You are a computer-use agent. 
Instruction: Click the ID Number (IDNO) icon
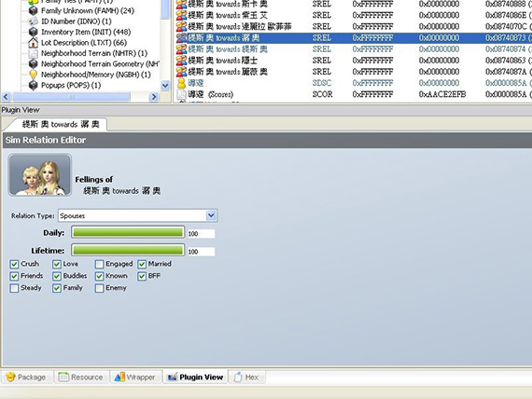coord(33,21)
